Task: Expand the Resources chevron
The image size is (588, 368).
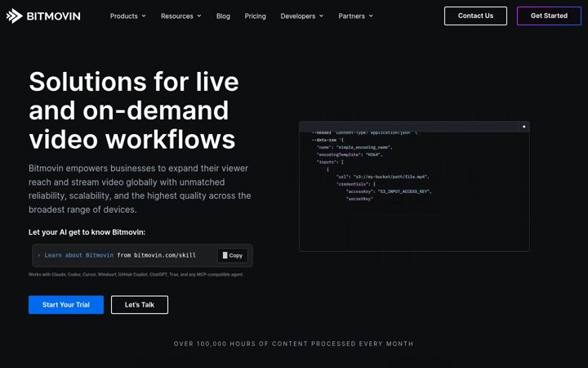Action: click(x=199, y=16)
